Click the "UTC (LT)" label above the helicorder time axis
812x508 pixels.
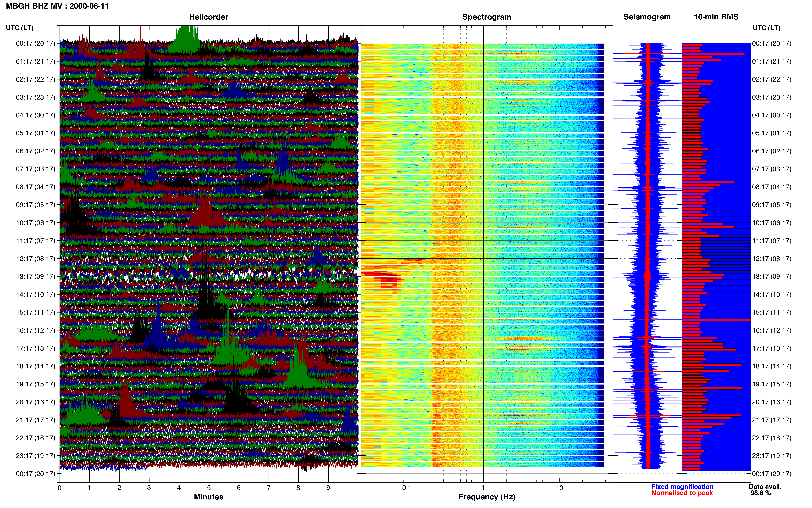coord(20,28)
